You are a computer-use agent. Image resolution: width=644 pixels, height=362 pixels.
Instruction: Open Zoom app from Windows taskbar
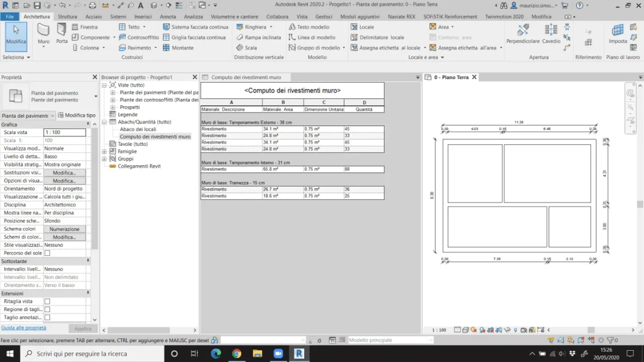(278, 354)
